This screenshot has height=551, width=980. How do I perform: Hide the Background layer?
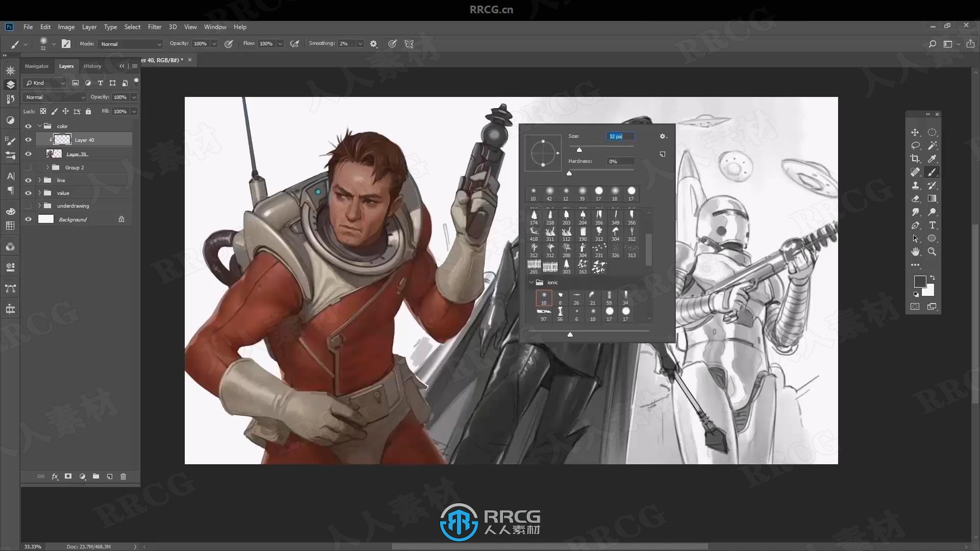tap(28, 219)
